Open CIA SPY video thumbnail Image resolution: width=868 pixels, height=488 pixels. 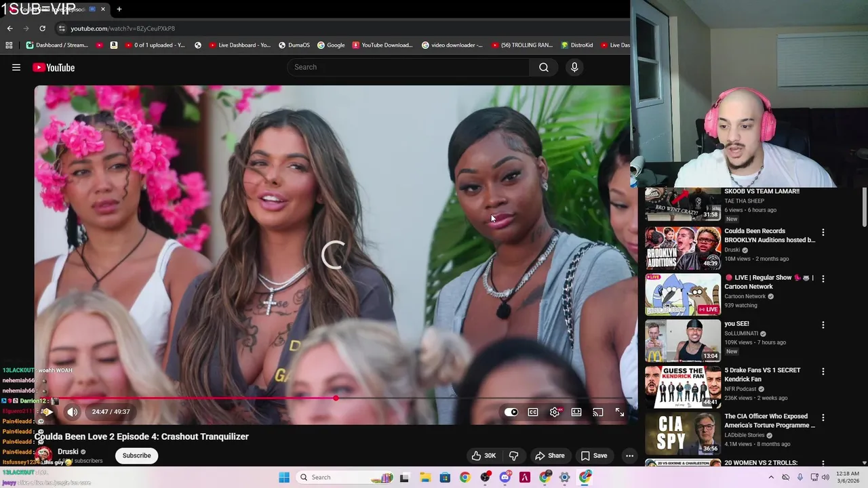683,433
